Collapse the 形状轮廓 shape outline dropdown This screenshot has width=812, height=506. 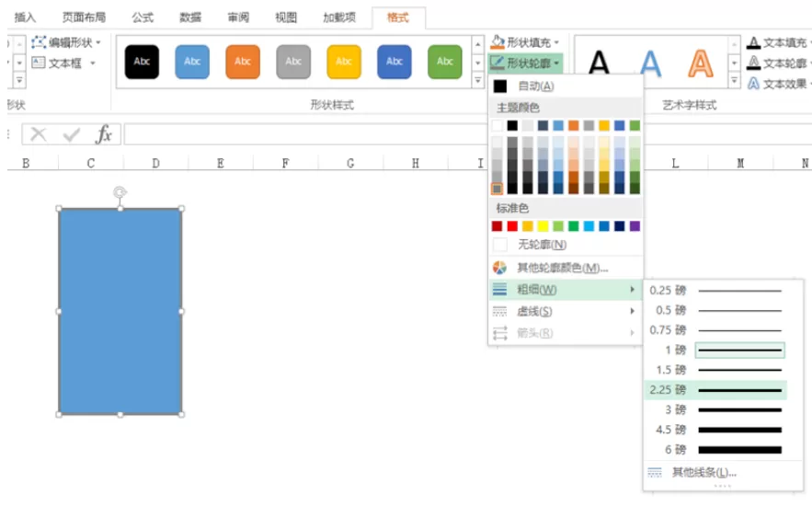pos(526,63)
